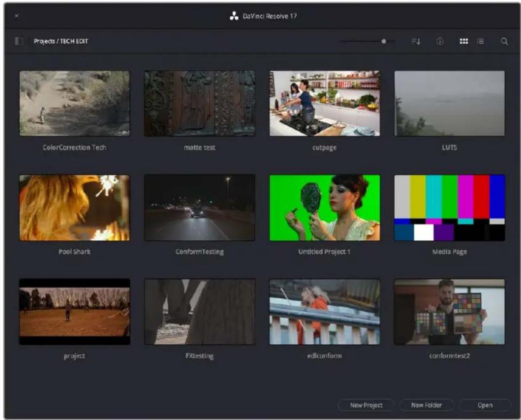
Task: Show project info with the info icon
Action: [x=440, y=41]
